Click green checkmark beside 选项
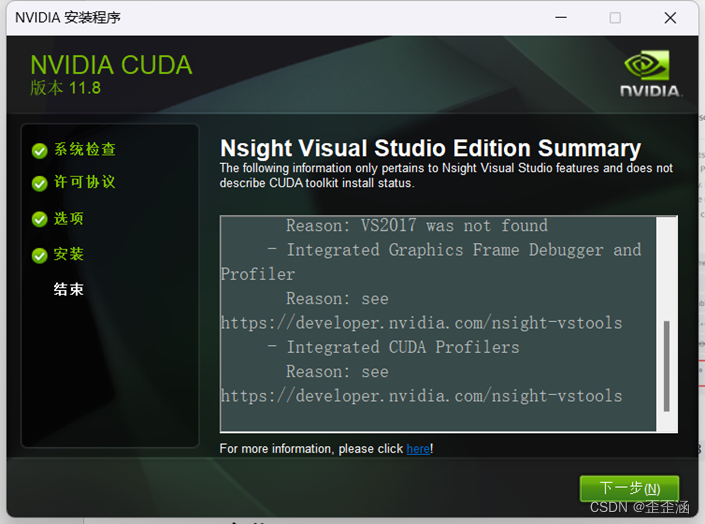 point(40,219)
